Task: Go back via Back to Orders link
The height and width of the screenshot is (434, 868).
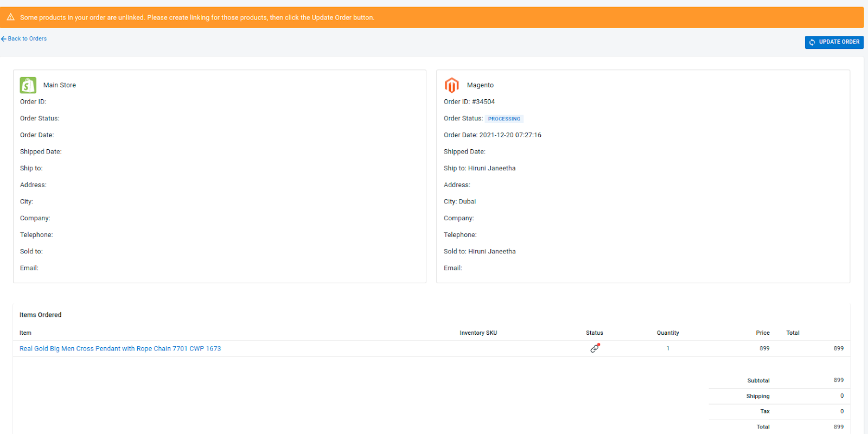Action: pyautogui.click(x=27, y=39)
